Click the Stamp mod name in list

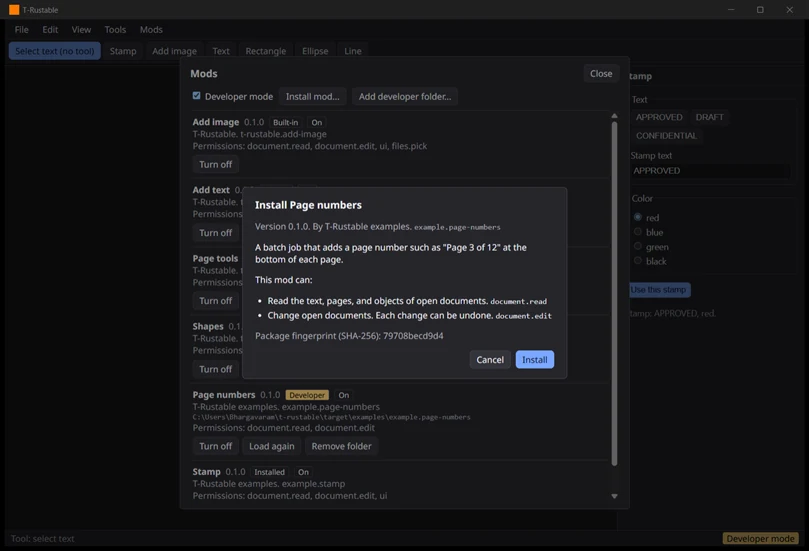click(x=206, y=472)
